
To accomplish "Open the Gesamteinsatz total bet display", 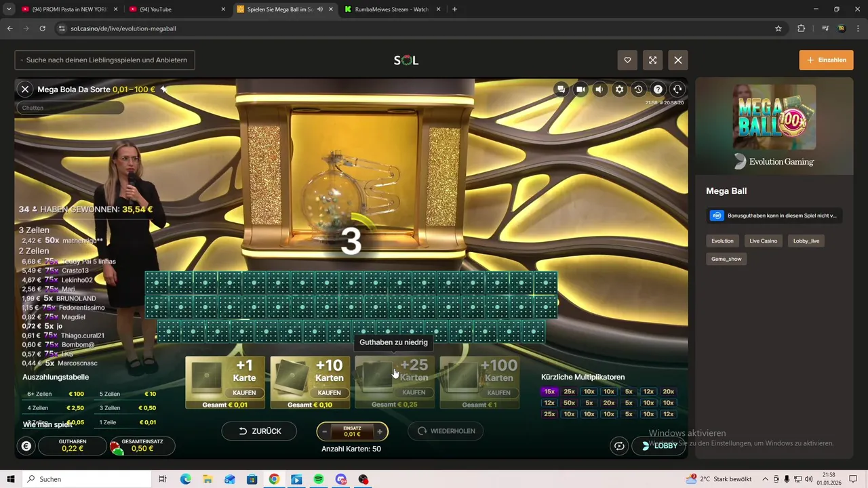I will click(142, 445).
